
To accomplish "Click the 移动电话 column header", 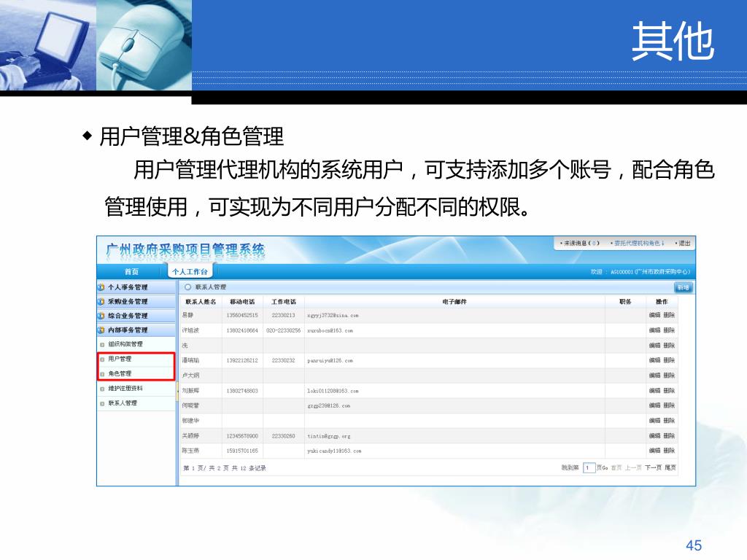I will [x=242, y=301].
